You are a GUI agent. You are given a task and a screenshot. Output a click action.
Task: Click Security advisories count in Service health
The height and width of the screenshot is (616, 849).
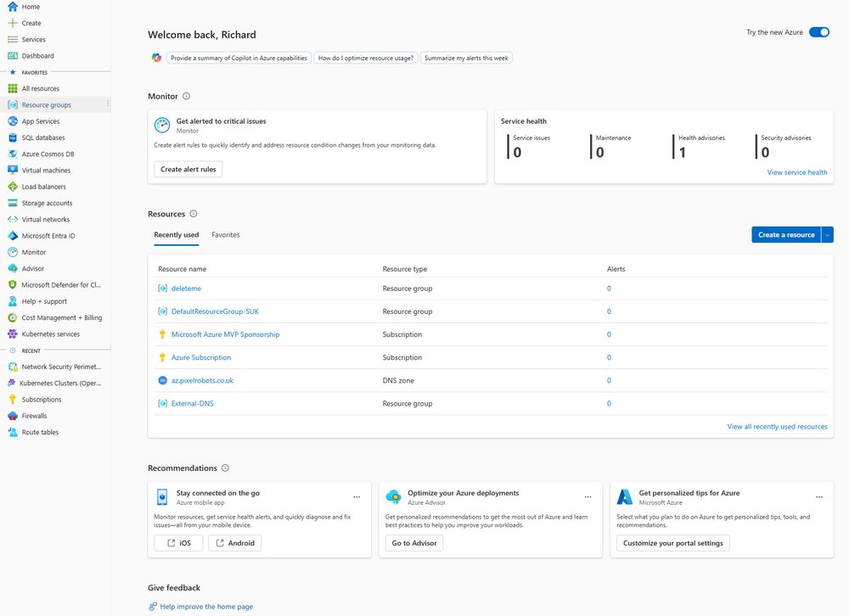pyautogui.click(x=765, y=153)
